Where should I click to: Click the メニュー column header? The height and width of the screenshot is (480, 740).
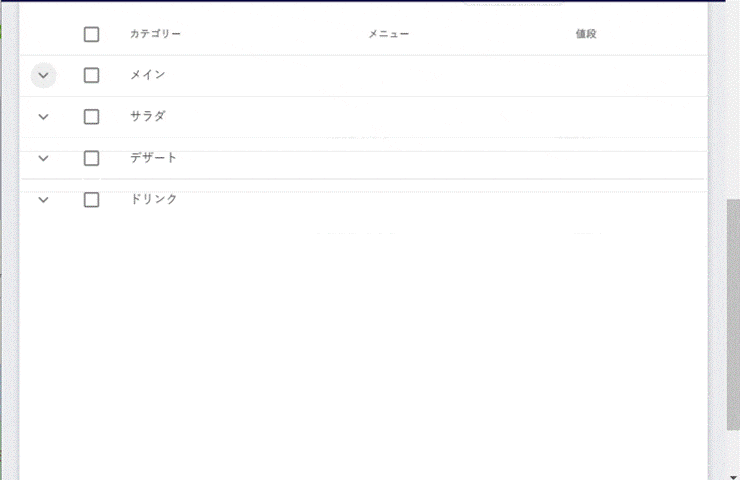tap(388, 34)
